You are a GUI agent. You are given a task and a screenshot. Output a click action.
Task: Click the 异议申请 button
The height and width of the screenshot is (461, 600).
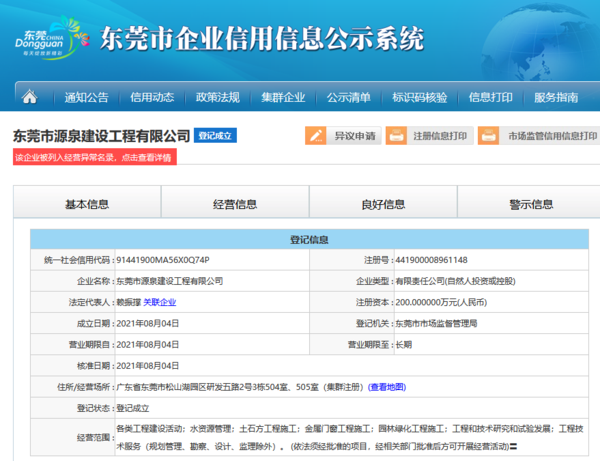click(343, 136)
